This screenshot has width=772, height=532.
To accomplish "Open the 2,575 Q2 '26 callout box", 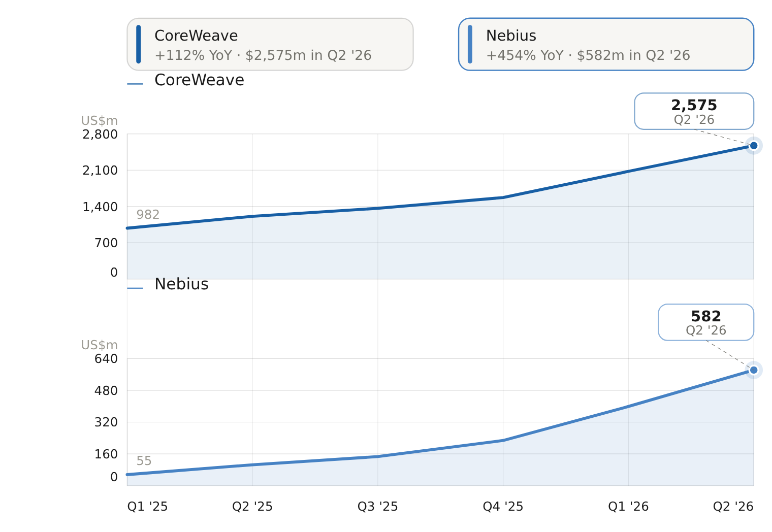I will coord(694,111).
